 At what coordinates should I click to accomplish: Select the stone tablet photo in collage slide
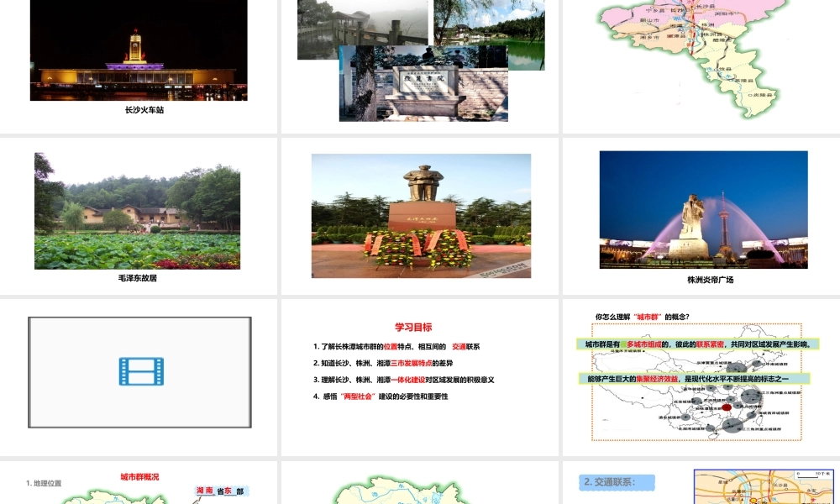tap(423, 83)
